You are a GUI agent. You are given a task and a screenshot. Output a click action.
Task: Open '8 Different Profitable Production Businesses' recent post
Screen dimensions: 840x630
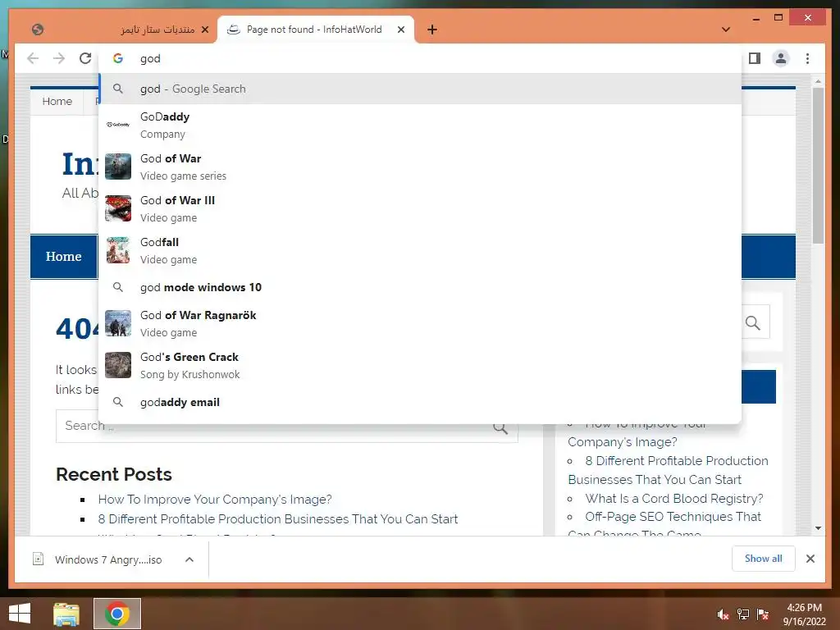tap(278, 519)
